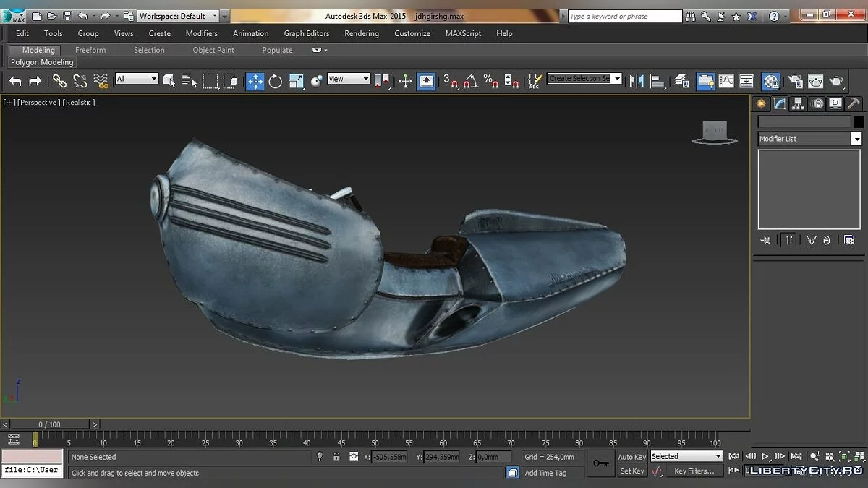Toggle the Angle Snap button
The height and width of the screenshot is (488, 868).
point(470,81)
